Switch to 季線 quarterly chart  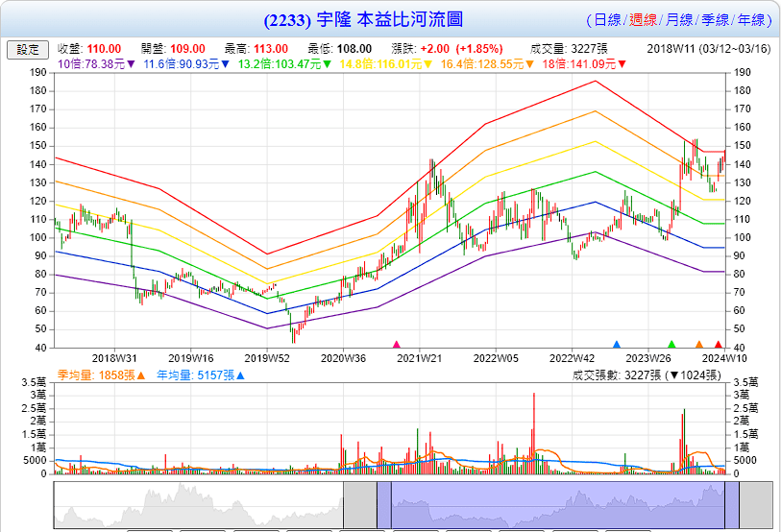[x=716, y=20]
